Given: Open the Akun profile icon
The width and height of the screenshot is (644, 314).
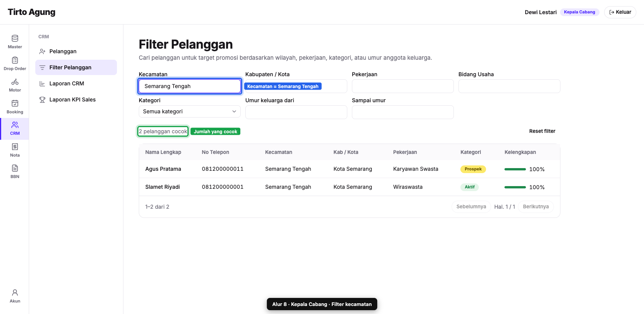Looking at the screenshot, I should pyautogui.click(x=15, y=293).
